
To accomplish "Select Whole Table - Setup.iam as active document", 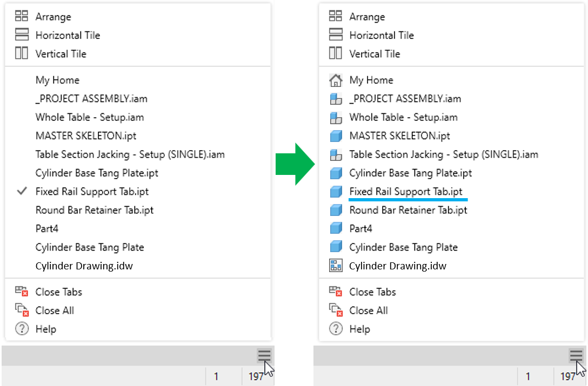I will point(89,117).
